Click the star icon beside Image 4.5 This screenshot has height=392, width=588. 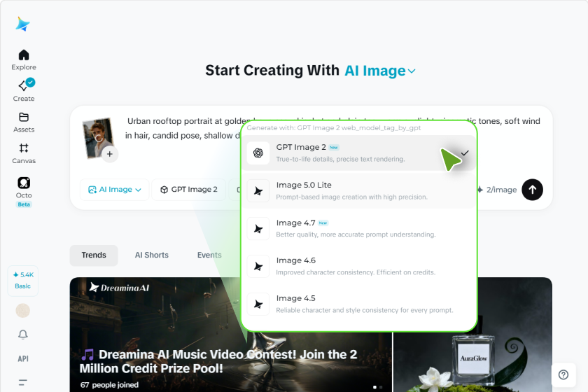pyautogui.click(x=258, y=304)
